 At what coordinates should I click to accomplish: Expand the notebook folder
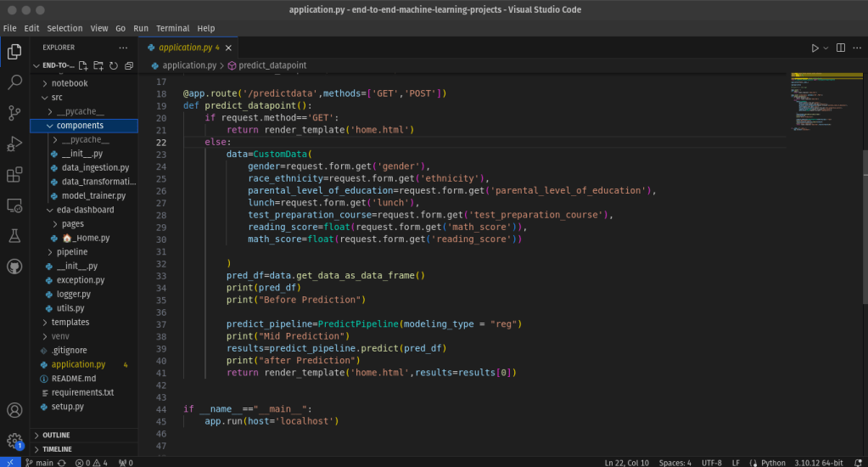[69, 83]
